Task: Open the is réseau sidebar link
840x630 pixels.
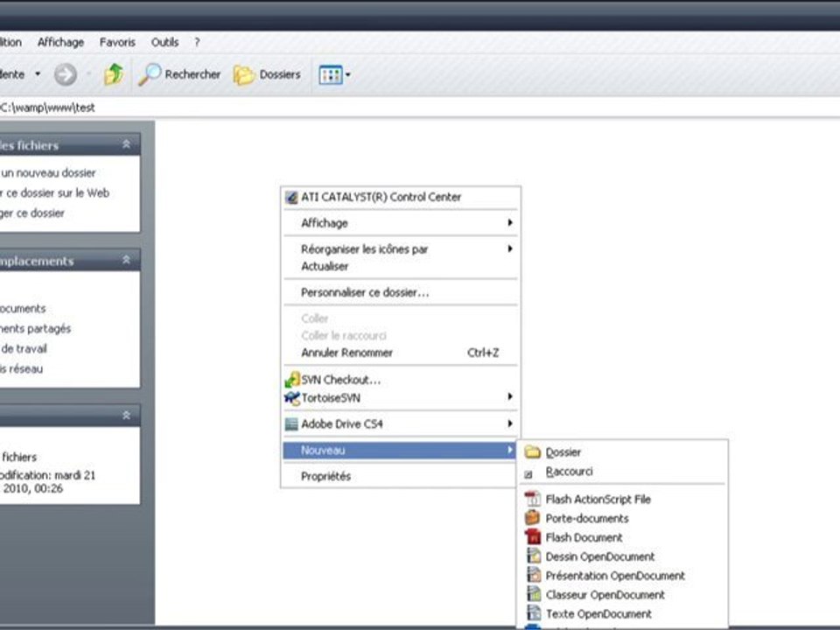Action: [x=21, y=368]
